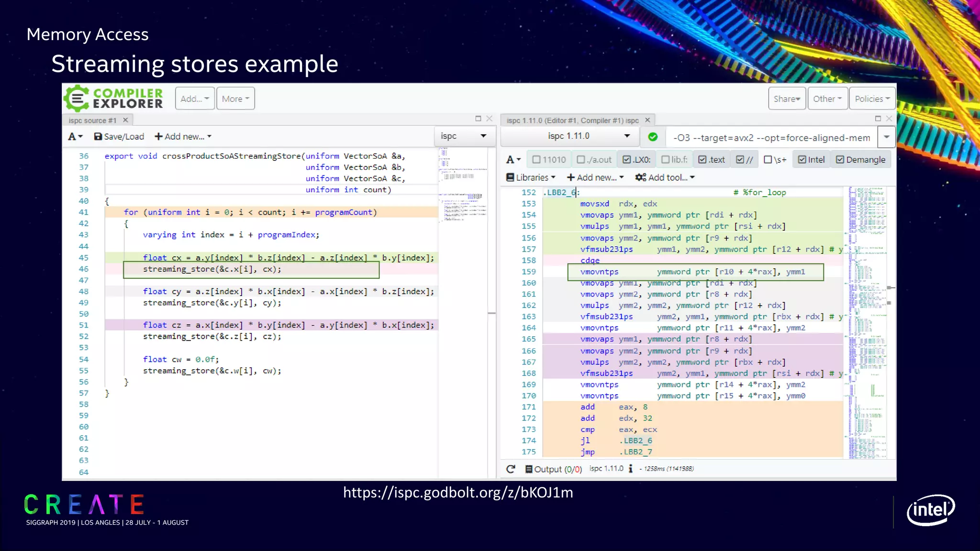980x551 pixels.
Task: Toggle the .LX0: labels filter
Action: 636,160
